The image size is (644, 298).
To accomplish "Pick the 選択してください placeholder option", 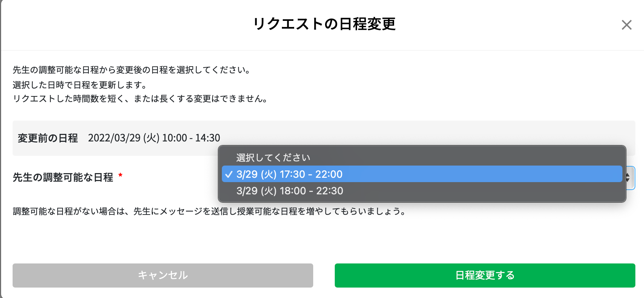I will tap(422, 158).
